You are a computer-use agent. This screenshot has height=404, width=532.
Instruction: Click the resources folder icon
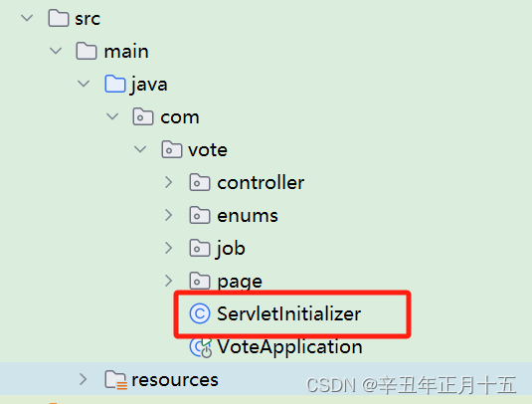click(x=116, y=379)
